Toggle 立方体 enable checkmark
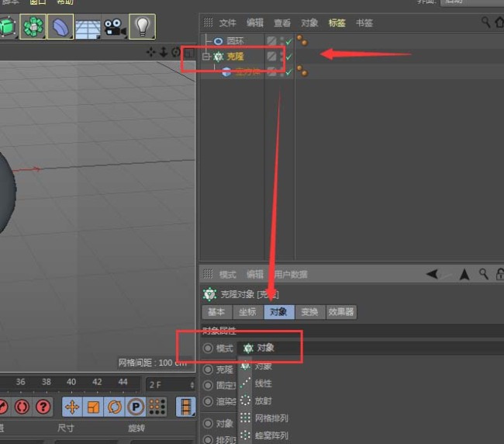The image size is (504, 444). [x=288, y=72]
